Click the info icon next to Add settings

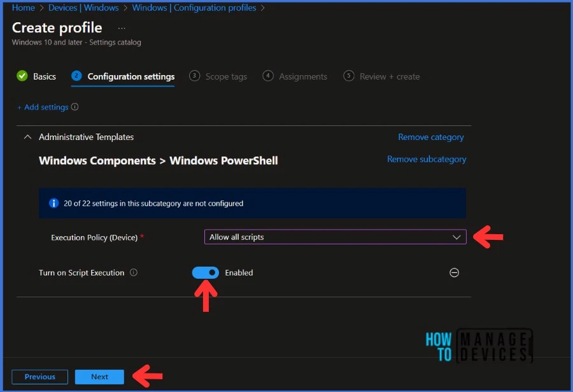point(75,107)
